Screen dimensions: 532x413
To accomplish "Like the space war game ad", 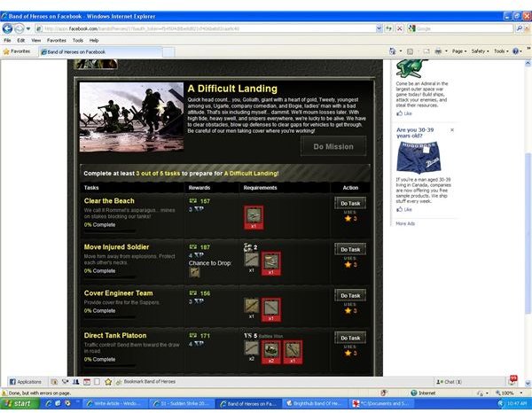I will (404, 113).
